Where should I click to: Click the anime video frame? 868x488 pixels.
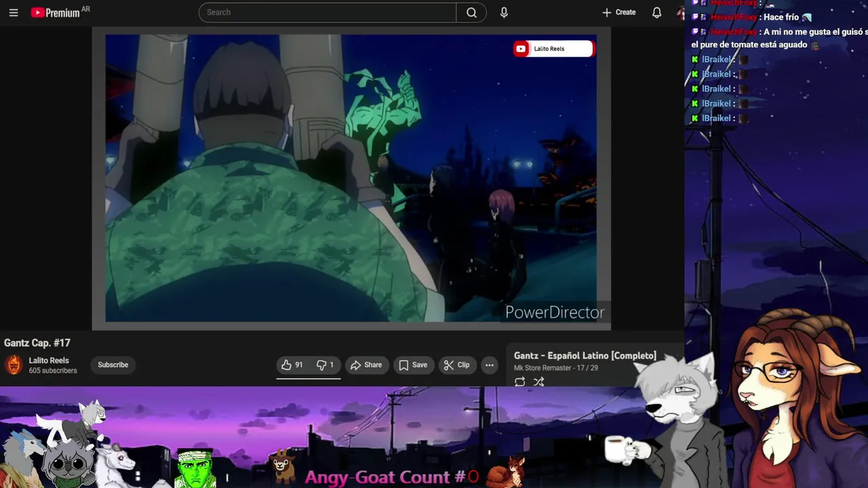(351, 178)
